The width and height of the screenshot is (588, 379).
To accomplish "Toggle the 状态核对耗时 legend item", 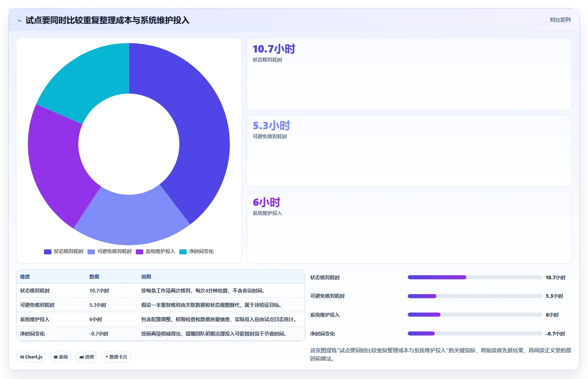I will click(x=64, y=251).
